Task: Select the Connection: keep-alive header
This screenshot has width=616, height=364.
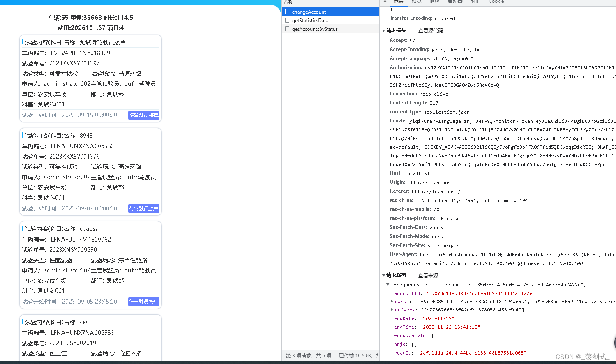Action: (x=419, y=94)
